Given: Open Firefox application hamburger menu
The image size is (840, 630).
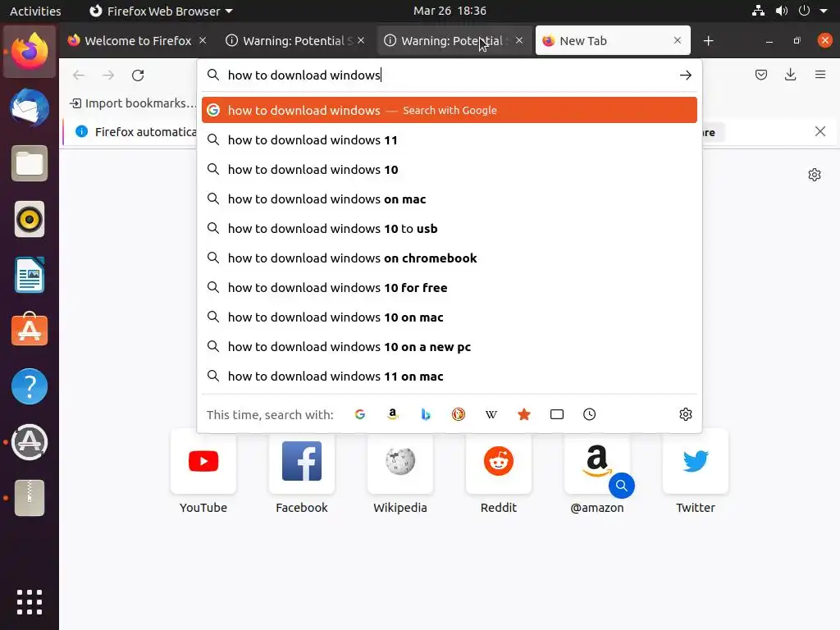Looking at the screenshot, I should click(820, 75).
